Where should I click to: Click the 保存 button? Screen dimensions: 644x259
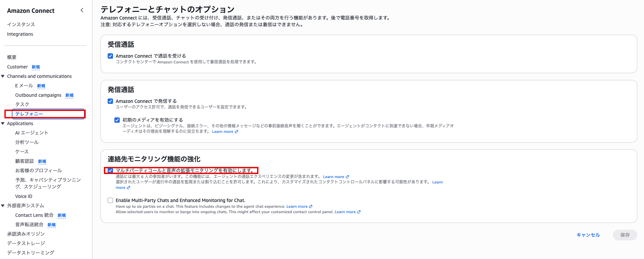click(x=625, y=235)
